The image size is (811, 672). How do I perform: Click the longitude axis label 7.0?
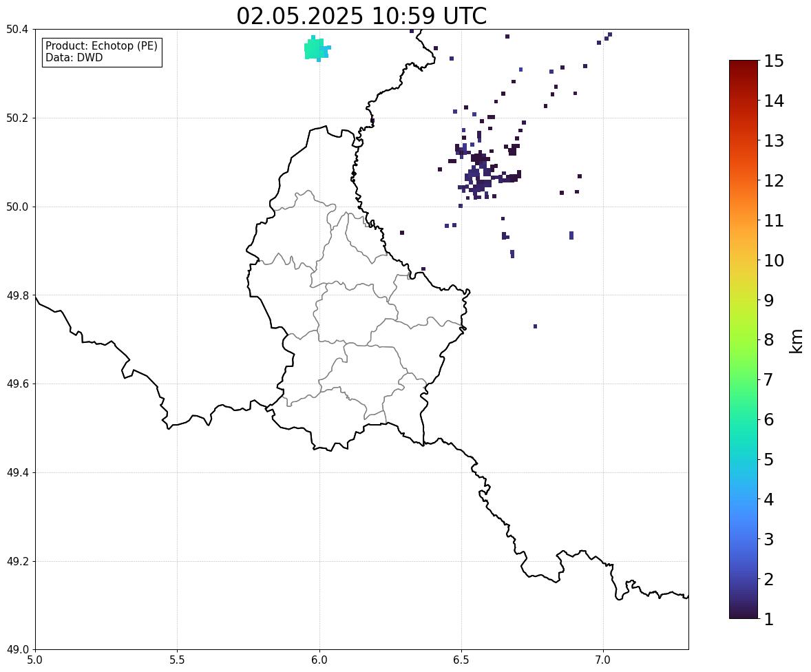coord(603,660)
